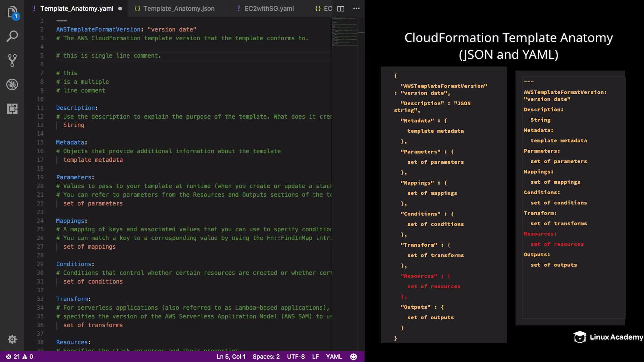Image resolution: width=644 pixels, height=362 pixels.
Task: Click line 13 containing String
Action: [74, 125]
